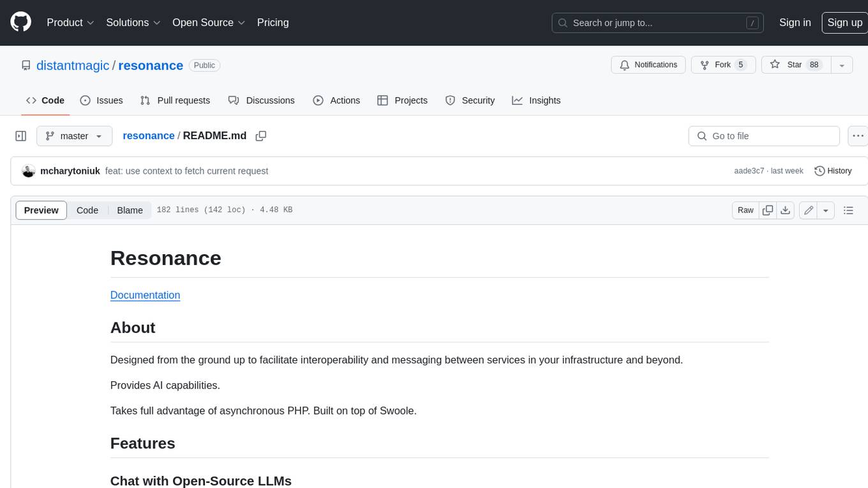Select the Code view
The height and width of the screenshot is (488, 868).
coord(87,210)
